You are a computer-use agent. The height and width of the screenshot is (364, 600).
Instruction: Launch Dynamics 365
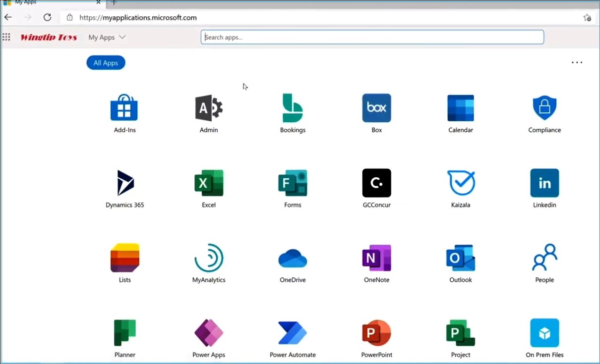124,188
